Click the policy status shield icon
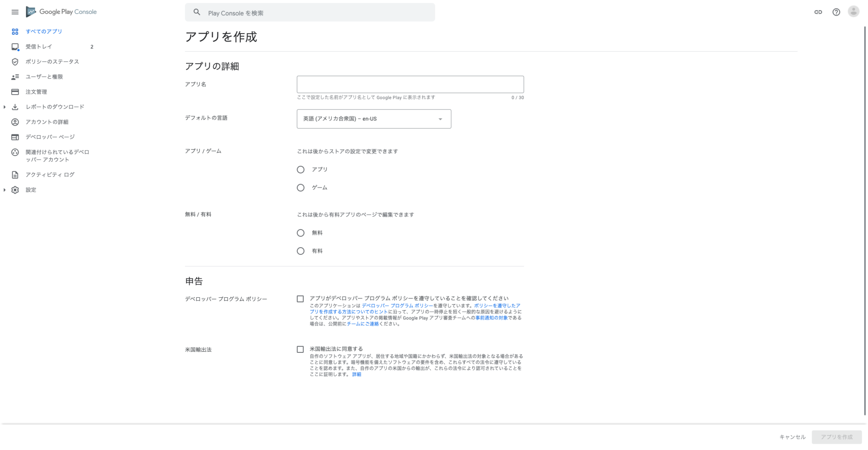 15,62
